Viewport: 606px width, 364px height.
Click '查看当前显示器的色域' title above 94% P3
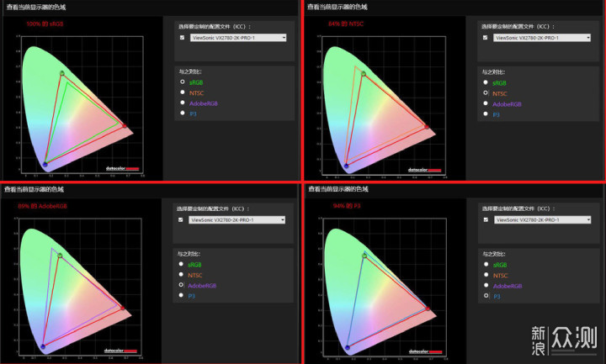pyautogui.click(x=338, y=189)
